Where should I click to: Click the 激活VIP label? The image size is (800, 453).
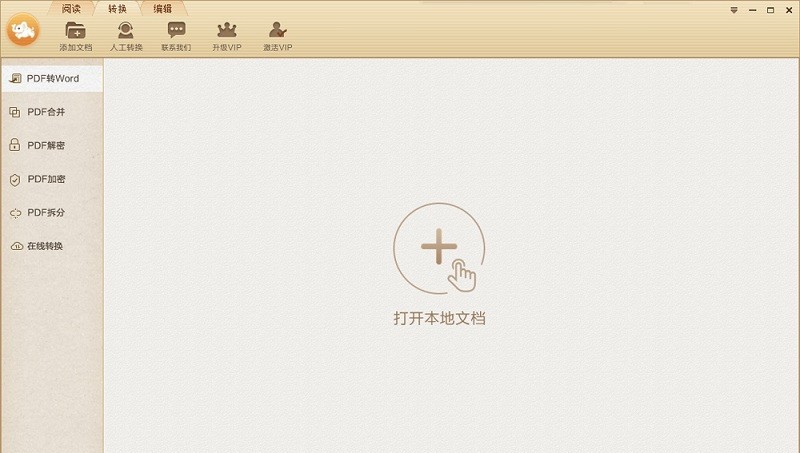tap(278, 47)
